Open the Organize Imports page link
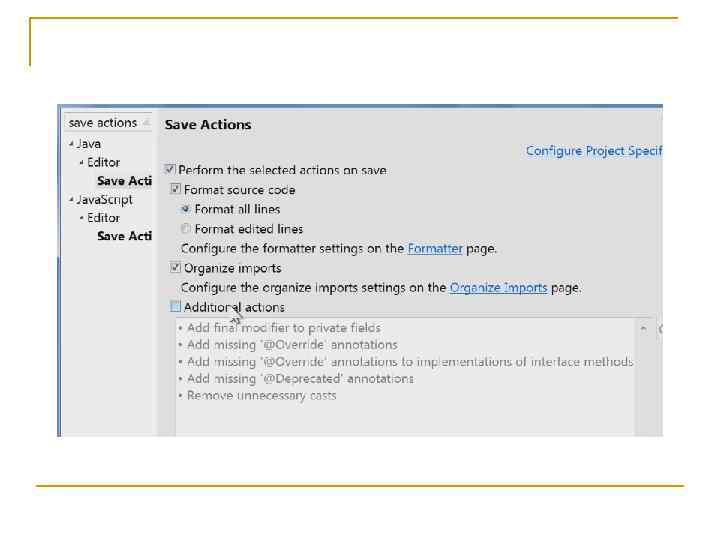720x540 pixels. [498, 287]
